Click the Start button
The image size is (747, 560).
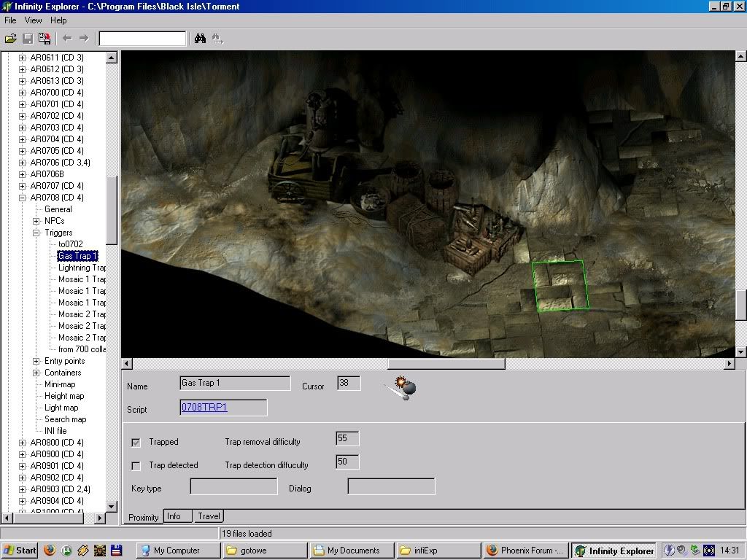(x=20, y=551)
